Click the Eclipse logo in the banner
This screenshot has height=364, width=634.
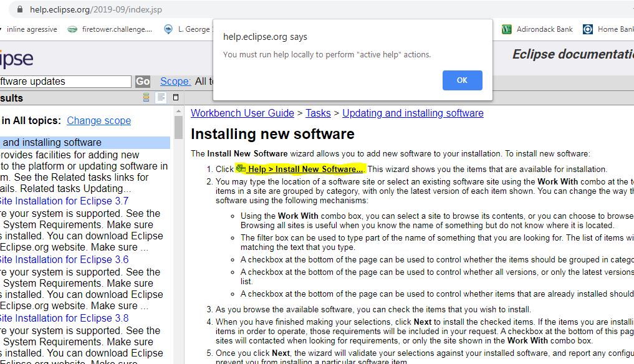coord(16,59)
